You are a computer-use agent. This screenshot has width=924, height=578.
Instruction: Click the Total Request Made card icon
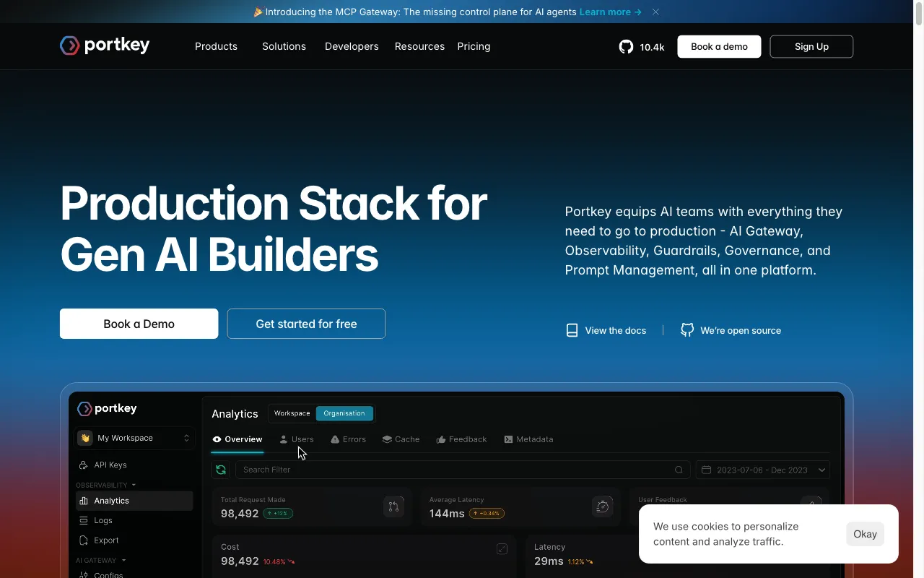tap(393, 506)
